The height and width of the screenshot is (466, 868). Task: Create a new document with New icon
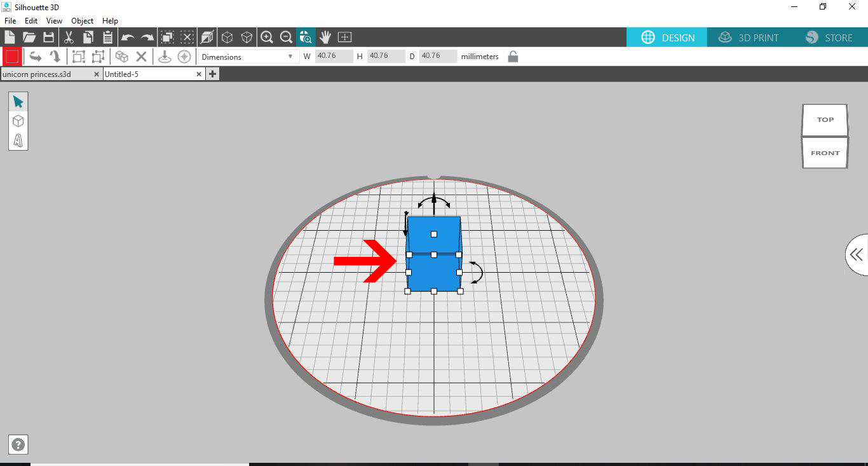tap(10, 37)
